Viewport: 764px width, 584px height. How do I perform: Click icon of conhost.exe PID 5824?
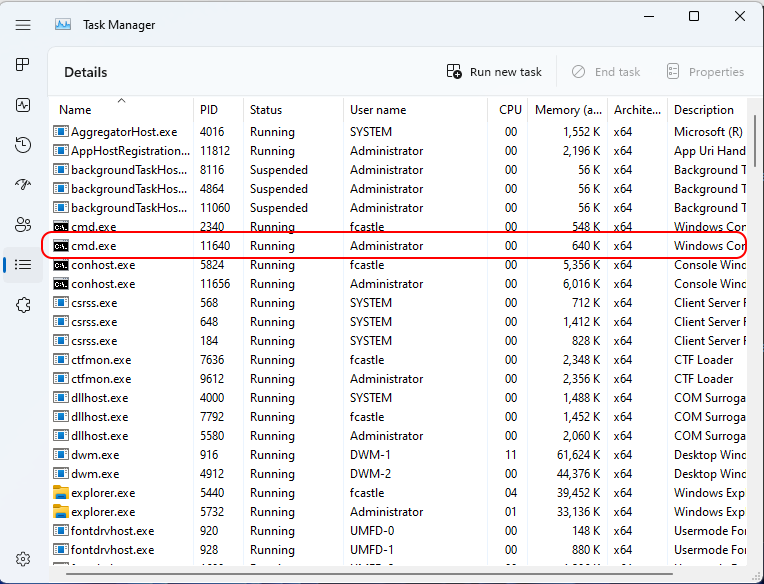tap(60, 265)
